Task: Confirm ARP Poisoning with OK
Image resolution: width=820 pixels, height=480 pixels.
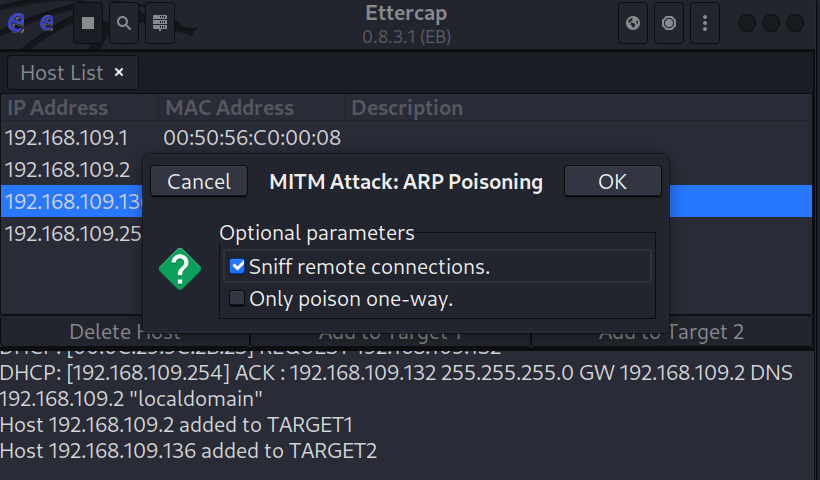Action: (612, 182)
